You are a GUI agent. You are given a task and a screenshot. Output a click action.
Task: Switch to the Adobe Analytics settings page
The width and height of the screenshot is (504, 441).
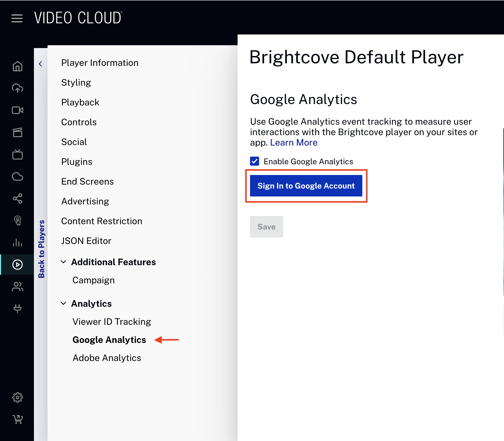pos(107,358)
